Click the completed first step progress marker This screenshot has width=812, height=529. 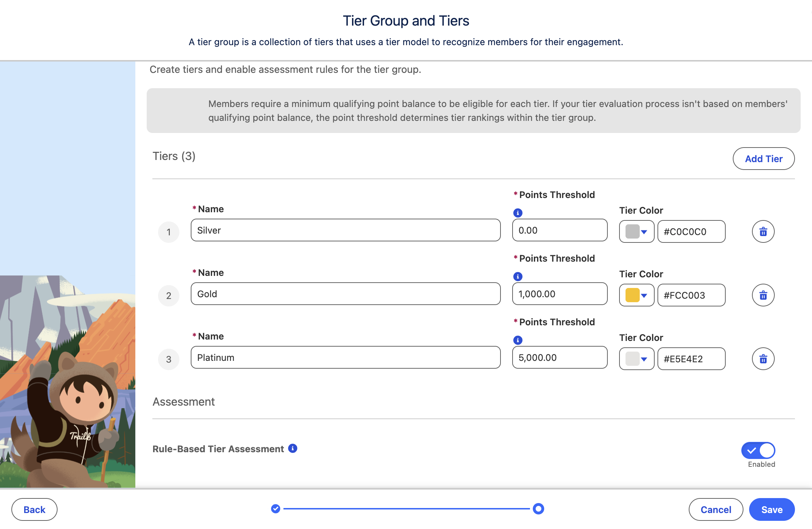pyautogui.click(x=276, y=509)
